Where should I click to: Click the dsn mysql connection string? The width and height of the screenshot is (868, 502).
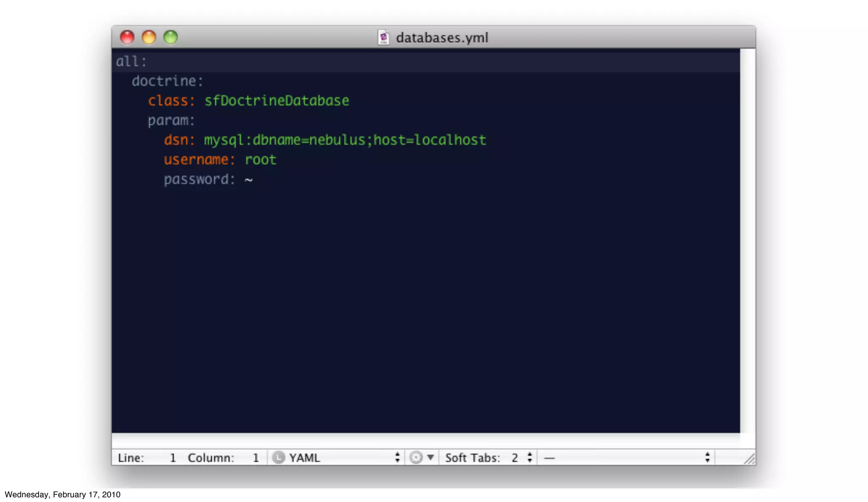(345, 140)
